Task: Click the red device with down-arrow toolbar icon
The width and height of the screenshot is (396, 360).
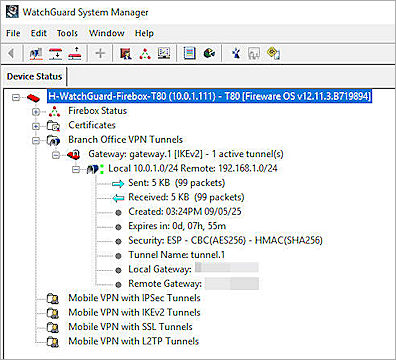Action: (55, 53)
